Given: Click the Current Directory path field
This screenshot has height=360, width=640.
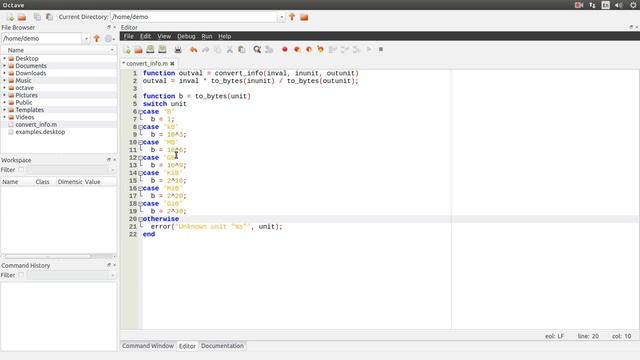Looking at the screenshot, I should pyautogui.click(x=194, y=17).
